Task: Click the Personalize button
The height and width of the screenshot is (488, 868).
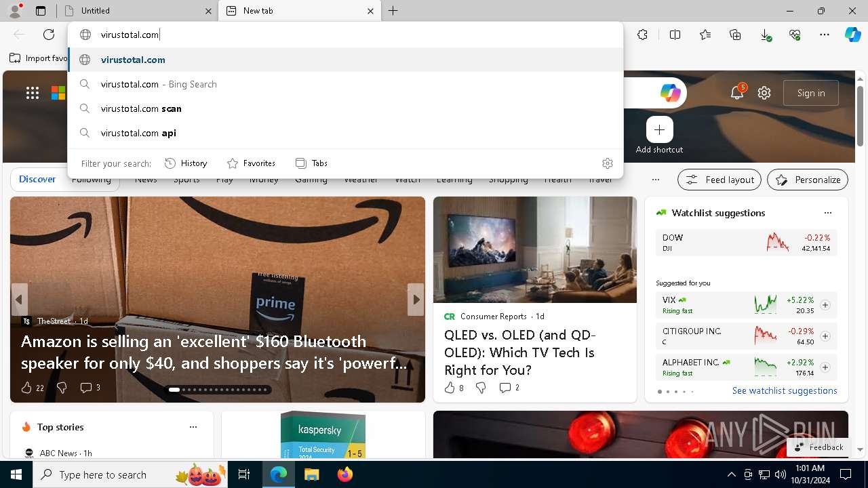Action: [808, 180]
